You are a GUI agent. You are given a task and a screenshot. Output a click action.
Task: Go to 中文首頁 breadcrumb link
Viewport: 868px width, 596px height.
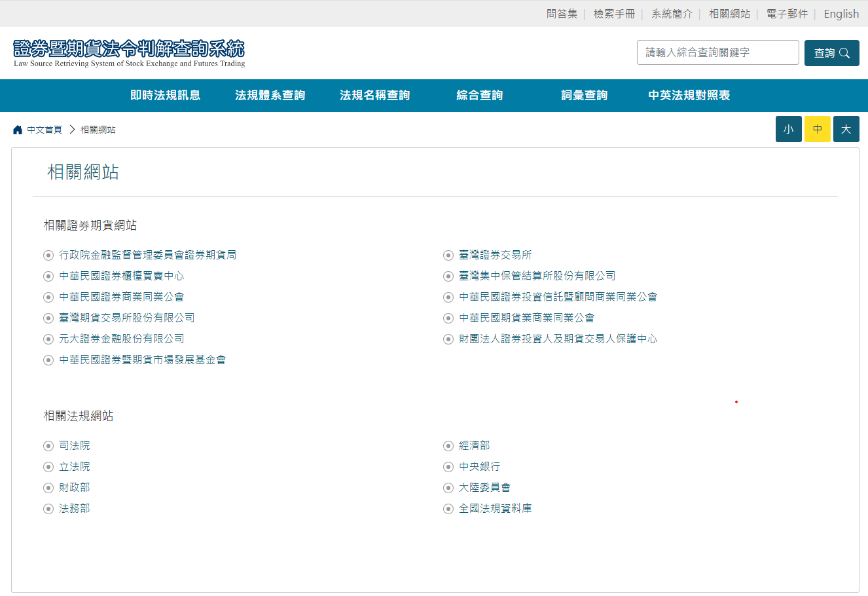pos(45,130)
